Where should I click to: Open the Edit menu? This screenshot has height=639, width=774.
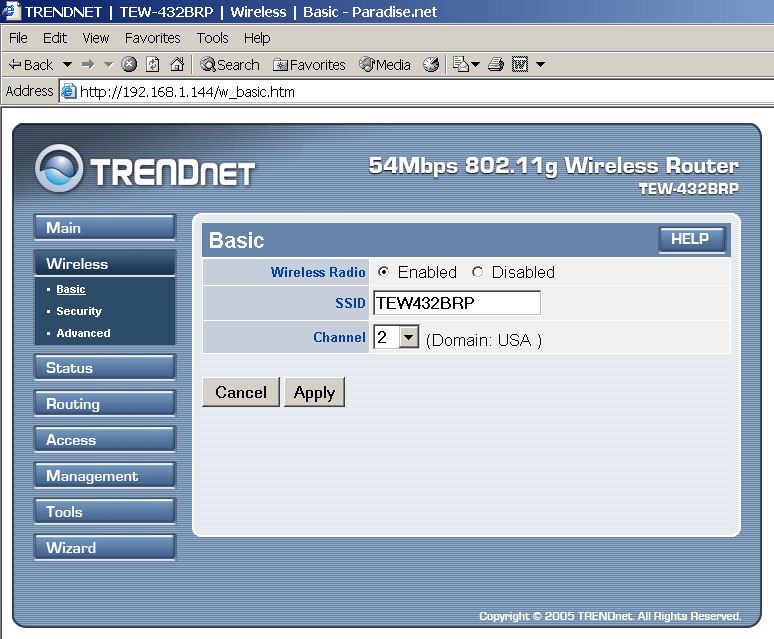55,38
